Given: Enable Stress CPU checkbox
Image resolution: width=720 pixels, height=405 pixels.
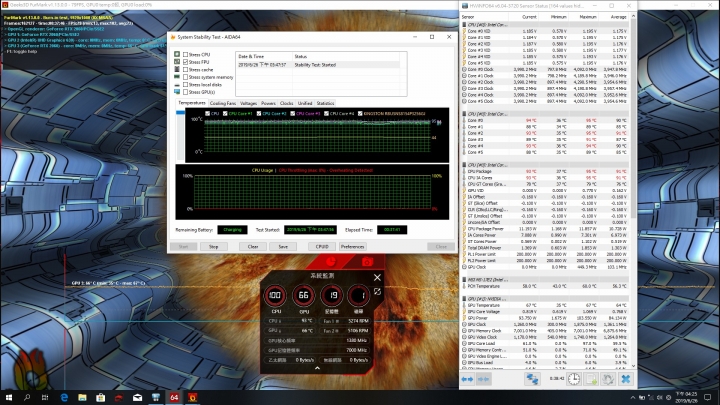Looking at the screenshot, I should click(186, 55).
